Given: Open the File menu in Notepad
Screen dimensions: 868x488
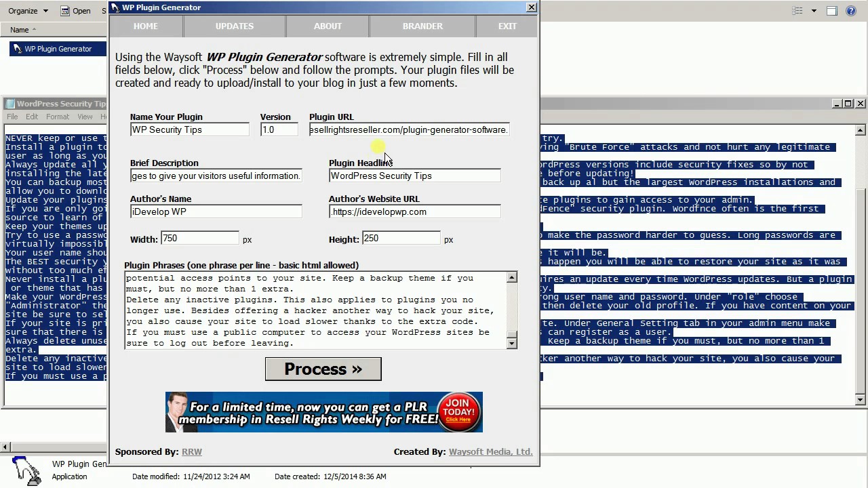Looking at the screenshot, I should pyautogui.click(x=12, y=117).
